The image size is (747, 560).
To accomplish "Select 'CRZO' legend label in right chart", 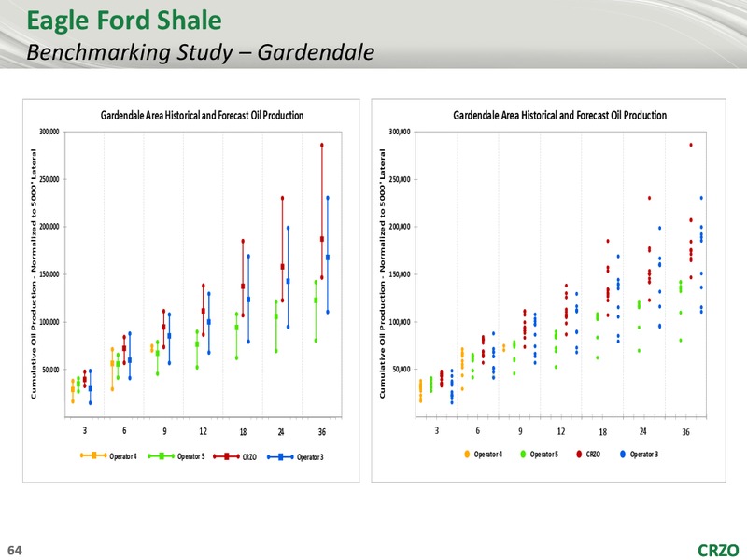I will pos(593,455).
